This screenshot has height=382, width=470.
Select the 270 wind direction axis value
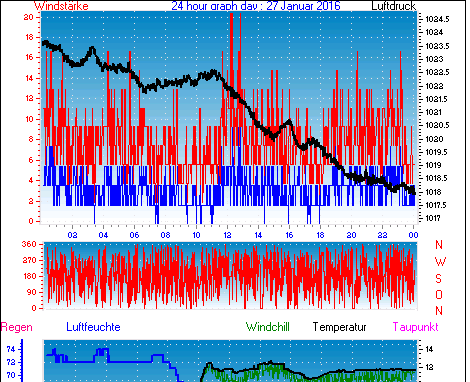(x=29, y=260)
